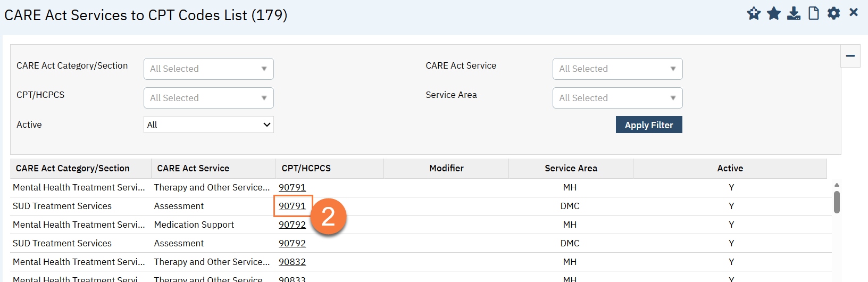Close the CPT Codes List screen
This screenshot has height=282, width=868.
click(854, 12)
